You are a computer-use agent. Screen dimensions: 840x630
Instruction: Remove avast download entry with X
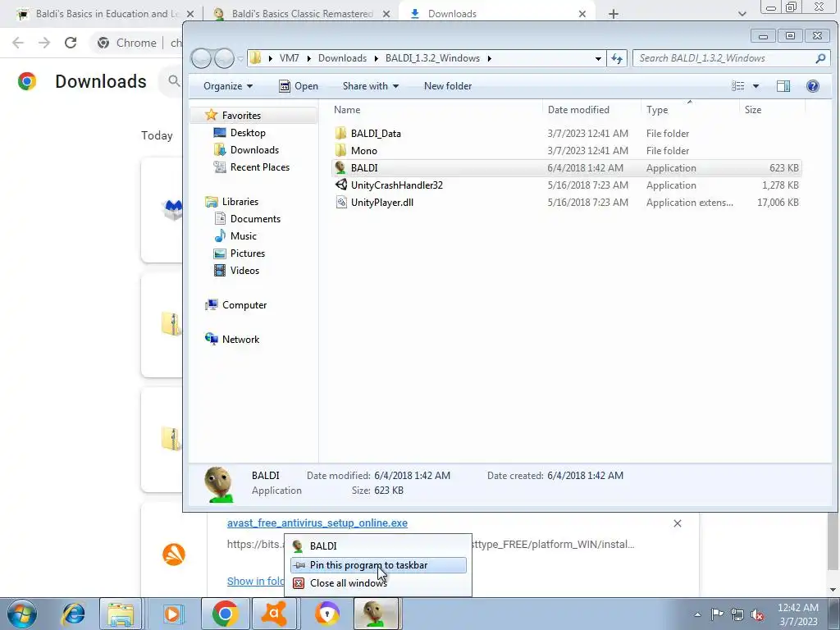[x=677, y=523]
